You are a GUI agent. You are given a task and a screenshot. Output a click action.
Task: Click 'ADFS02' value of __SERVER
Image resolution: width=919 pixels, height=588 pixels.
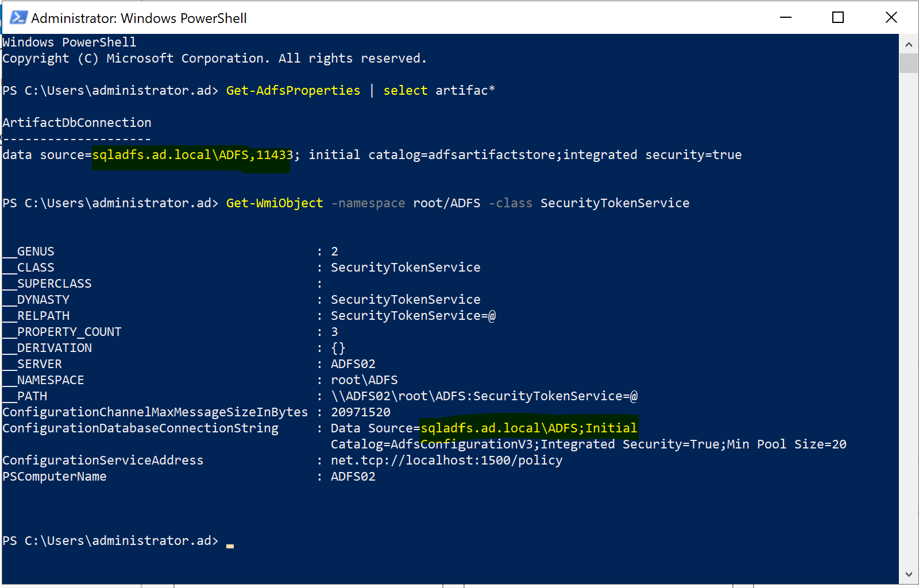point(353,364)
